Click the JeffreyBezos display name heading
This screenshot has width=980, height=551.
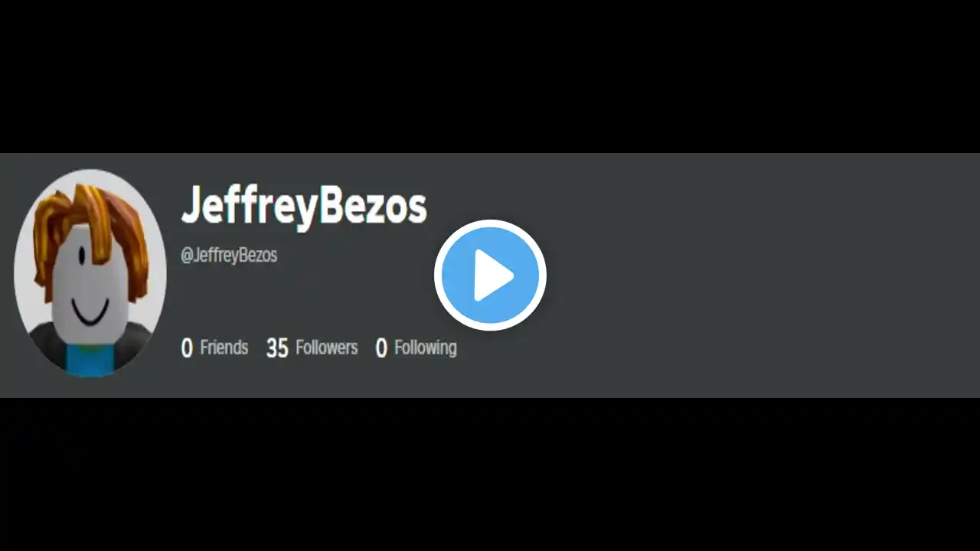[x=304, y=207]
